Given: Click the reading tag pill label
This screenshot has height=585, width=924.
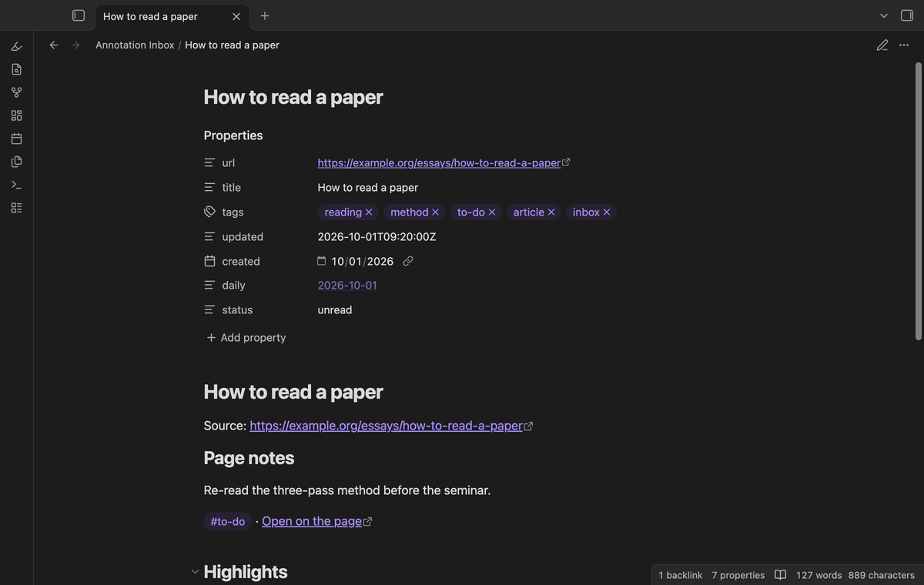Looking at the screenshot, I should [x=343, y=212].
